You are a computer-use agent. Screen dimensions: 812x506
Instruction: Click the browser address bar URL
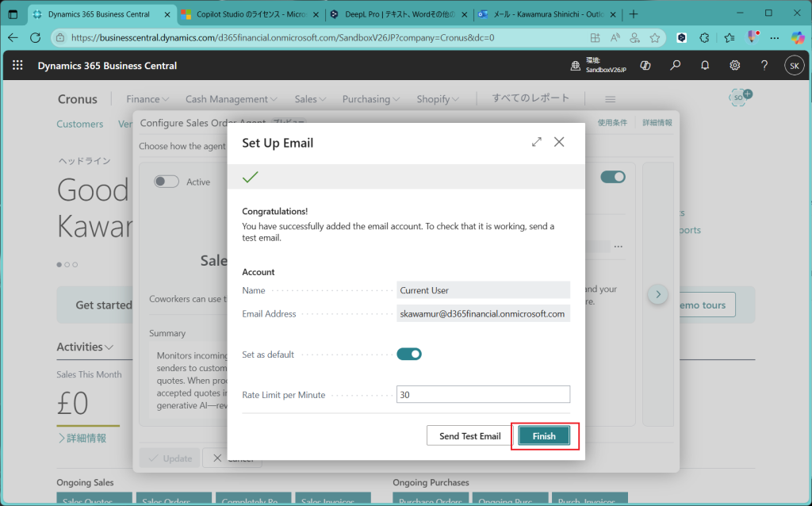click(x=283, y=37)
